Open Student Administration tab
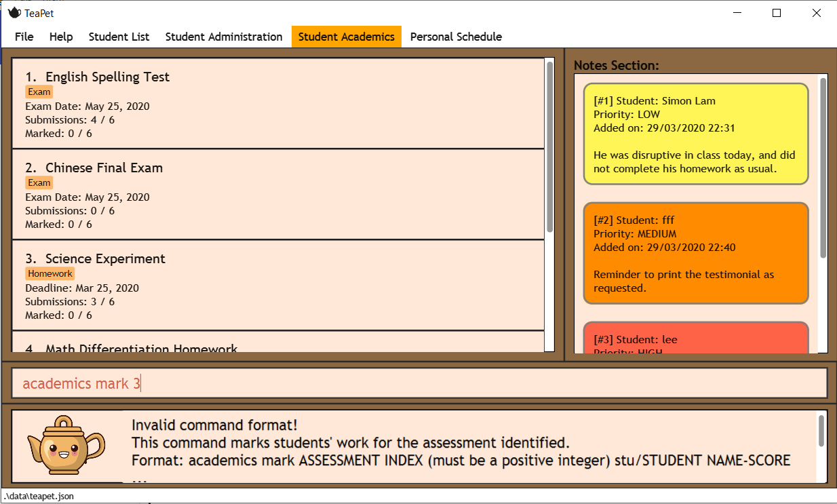837x504 pixels. [x=224, y=37]
